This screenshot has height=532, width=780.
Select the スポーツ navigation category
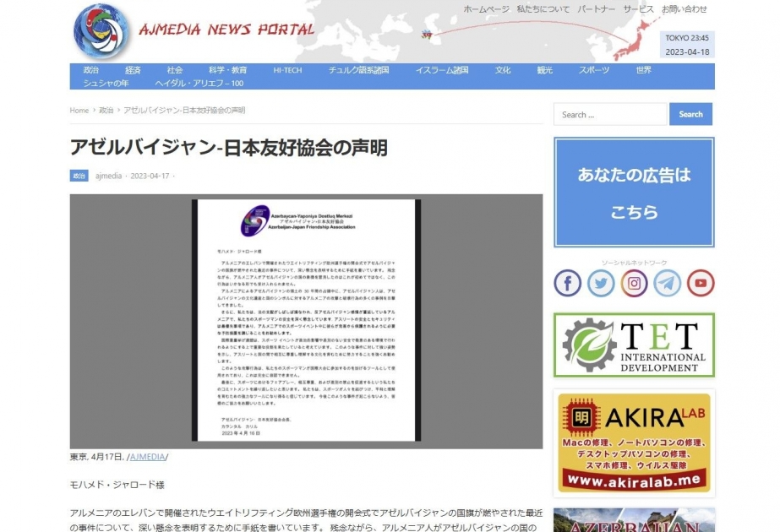click(594, 70)
